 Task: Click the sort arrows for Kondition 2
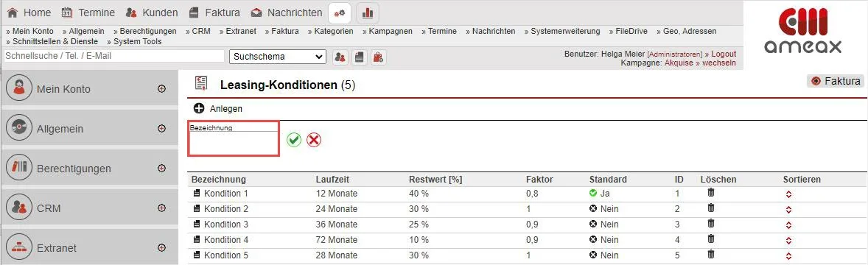pos(789,209)
